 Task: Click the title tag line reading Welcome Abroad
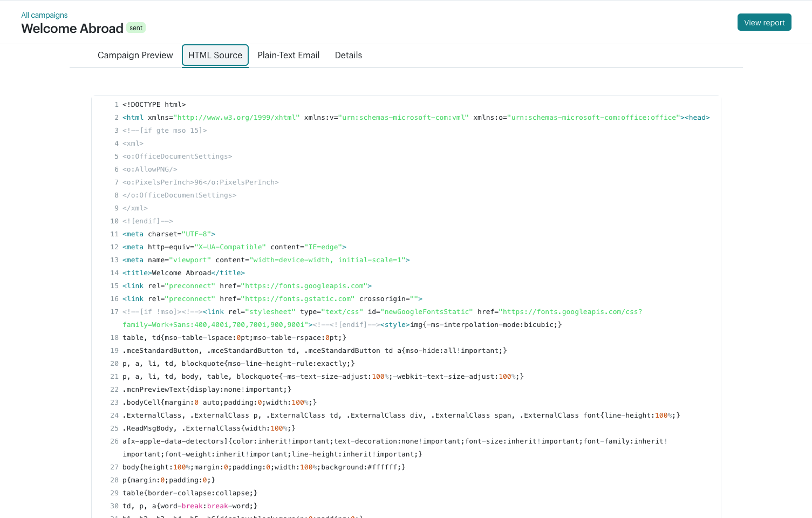click(183, 273)
